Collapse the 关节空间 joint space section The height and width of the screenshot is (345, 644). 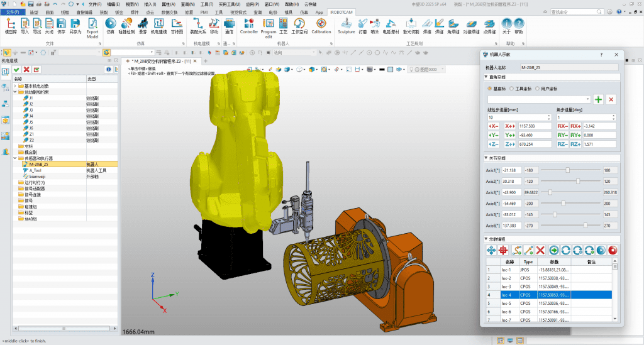486,158
